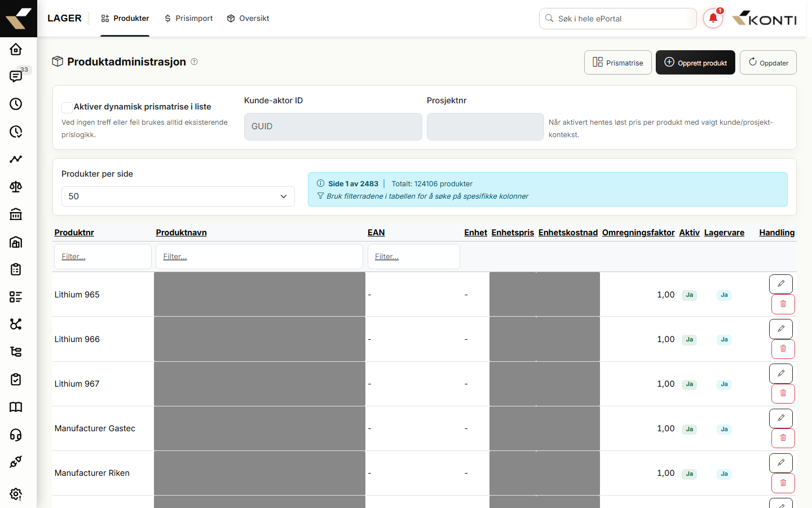Click the Kunde-aktor ID GUID field
812x508 pixels.
(x=333, y=126)
